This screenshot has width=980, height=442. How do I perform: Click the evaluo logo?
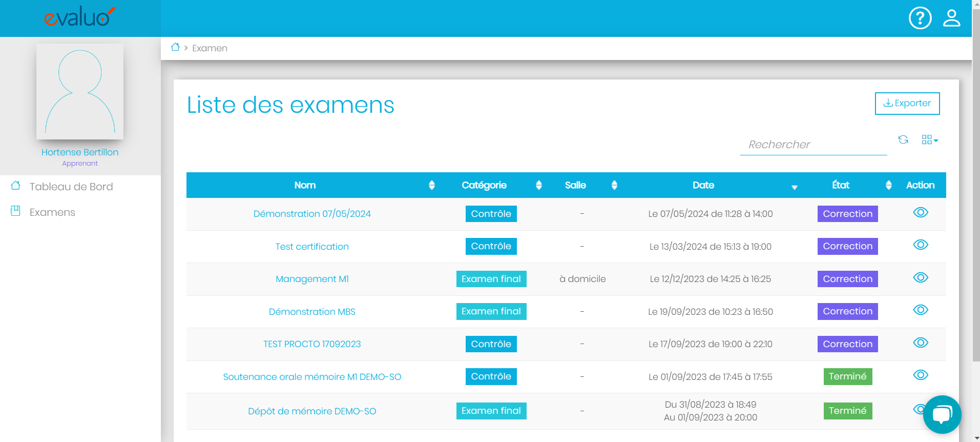(x=79, y=17)
